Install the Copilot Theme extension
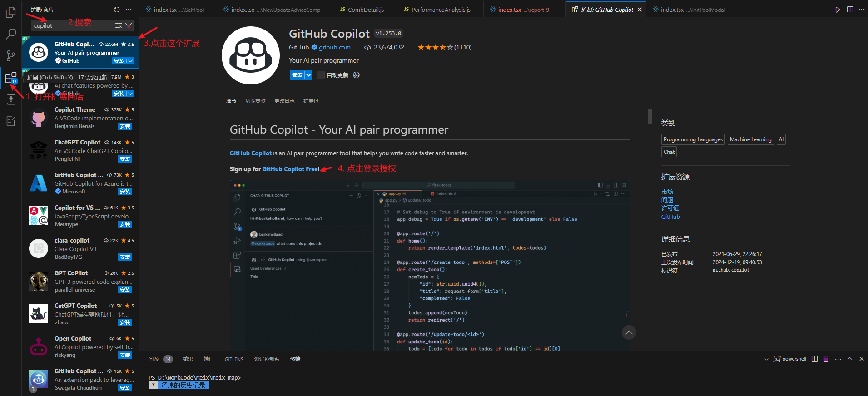 (125, 126)
